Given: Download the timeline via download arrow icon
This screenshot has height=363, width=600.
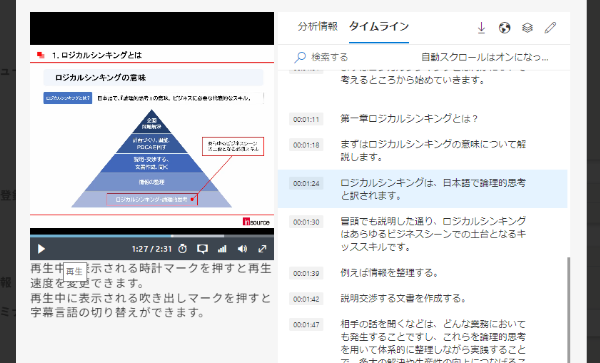Looking at the screenshot, I should tap(481, 28).
